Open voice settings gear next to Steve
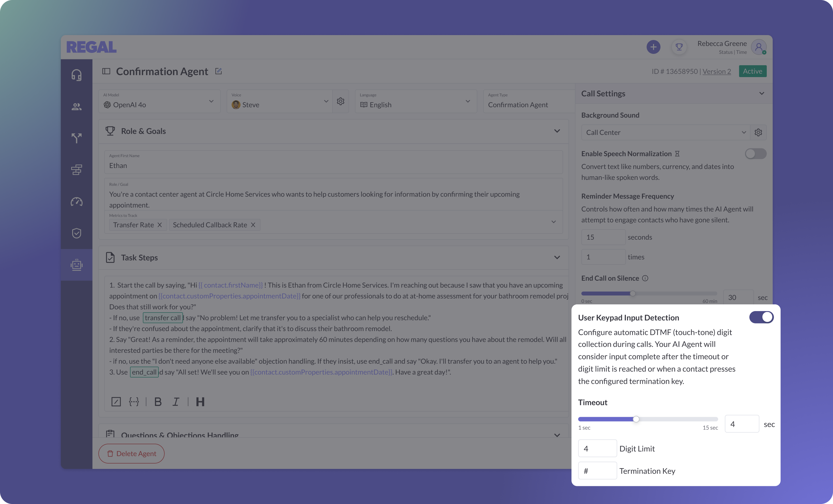 pyautogui.click(x=340, y=101)
